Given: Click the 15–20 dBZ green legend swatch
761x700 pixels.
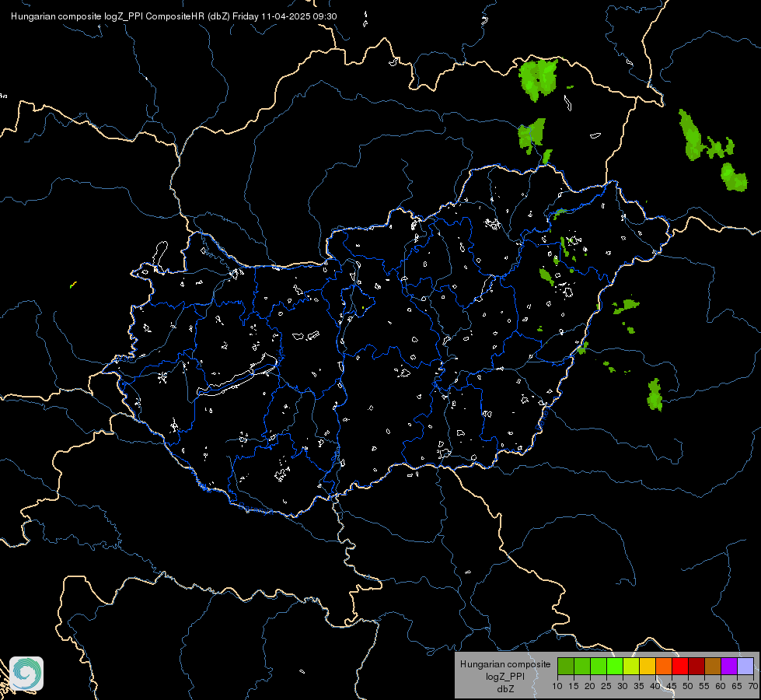Looking at the screenshot, I should (x=582, y=666).
